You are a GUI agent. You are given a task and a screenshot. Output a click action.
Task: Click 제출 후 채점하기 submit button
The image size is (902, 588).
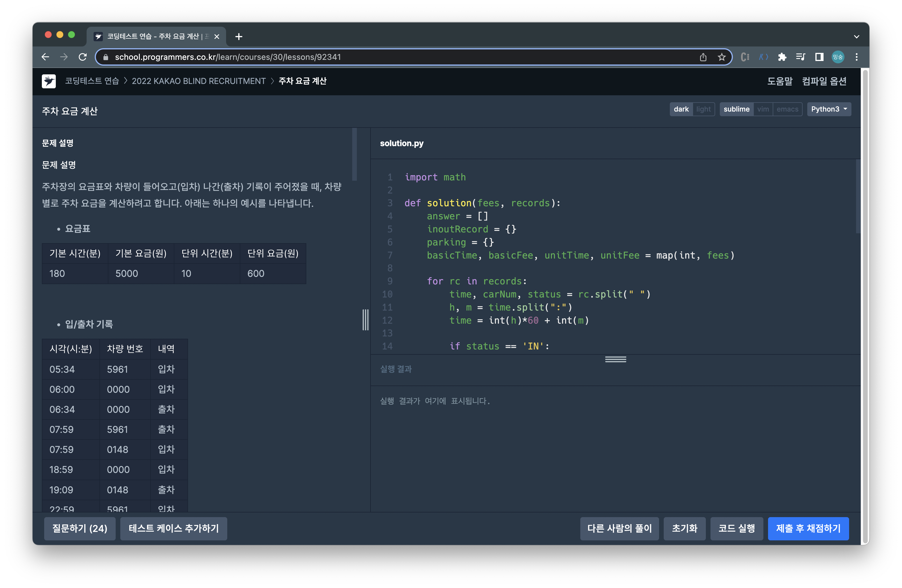click(x=808, y=528)
